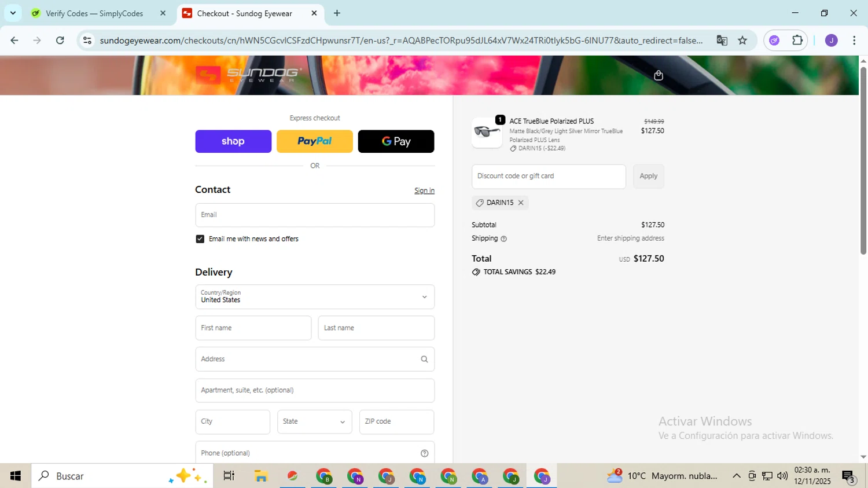Click the browser address bar URL

pos(401,41)
